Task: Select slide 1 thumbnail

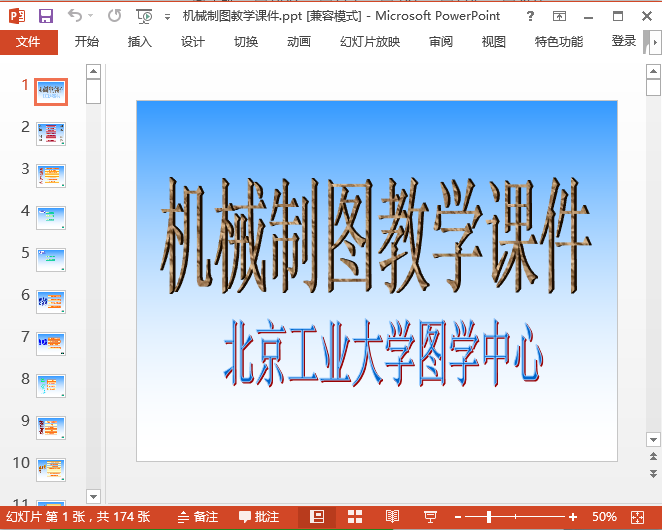Action: pyautogui.click(x=51, y=92)
